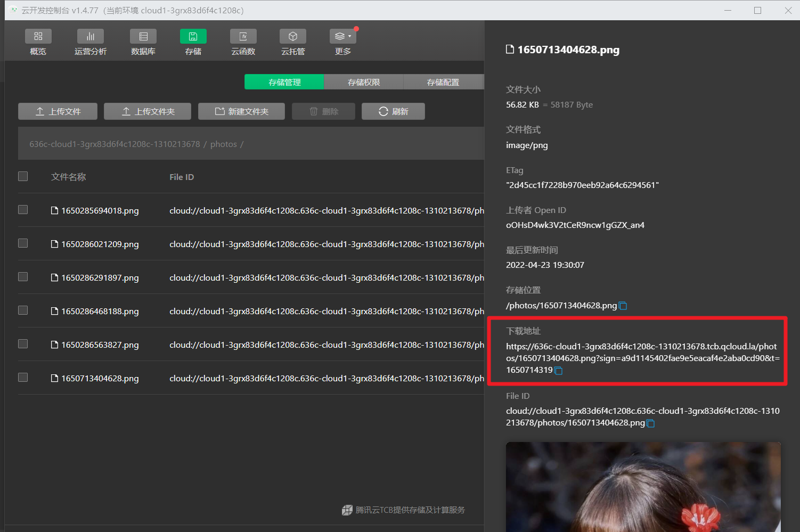Open the 运营分析 analytics section
The height and width of the screenshot is (532, 800).
(x=91, y=42)
